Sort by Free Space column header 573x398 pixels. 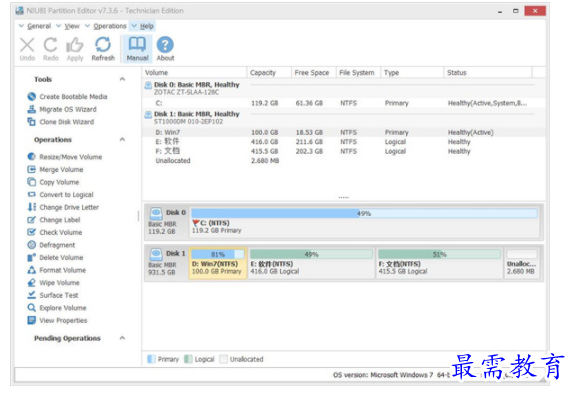click(x=314, y=73)
